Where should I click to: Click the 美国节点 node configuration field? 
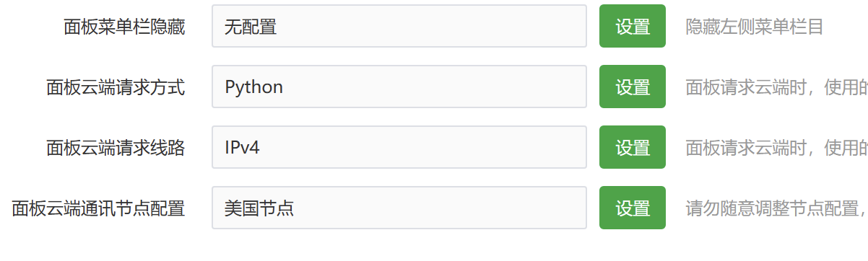399,208
